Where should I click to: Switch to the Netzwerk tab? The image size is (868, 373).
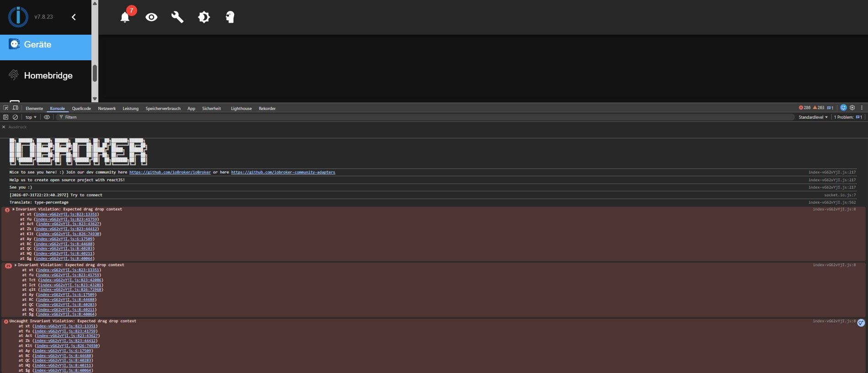[107, 109]
